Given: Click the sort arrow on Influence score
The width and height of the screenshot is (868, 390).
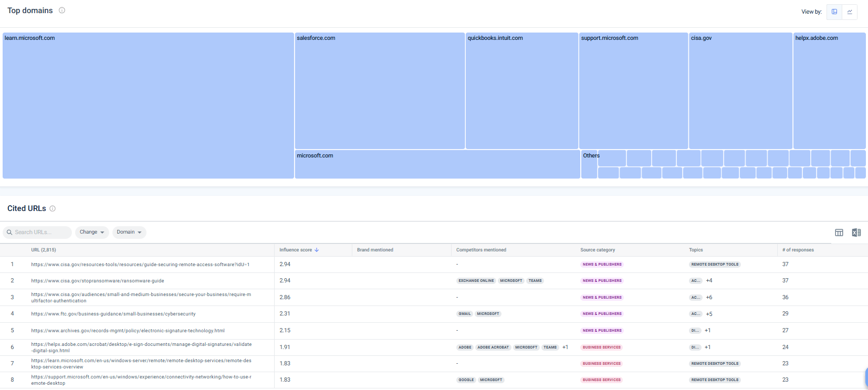Looking at the screenshot, I should point(317,250).
